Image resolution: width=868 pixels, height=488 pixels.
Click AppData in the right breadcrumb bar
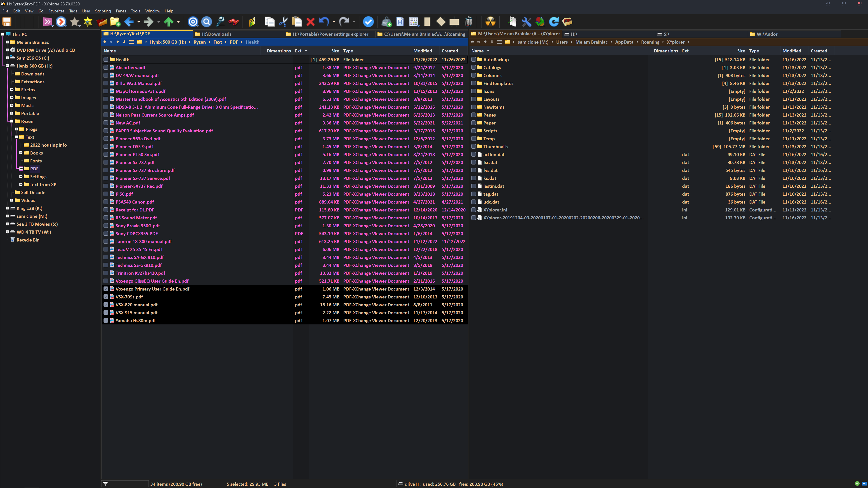[624, 42]
